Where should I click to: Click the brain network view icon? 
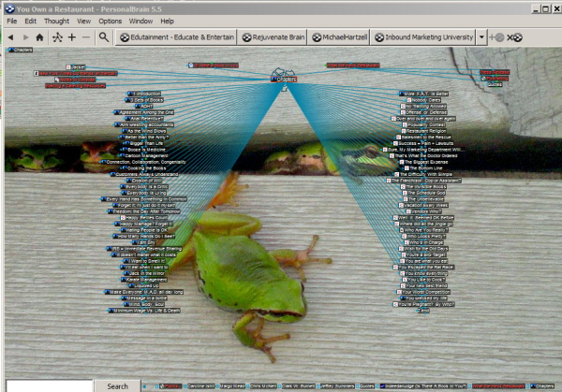point(56,37)
